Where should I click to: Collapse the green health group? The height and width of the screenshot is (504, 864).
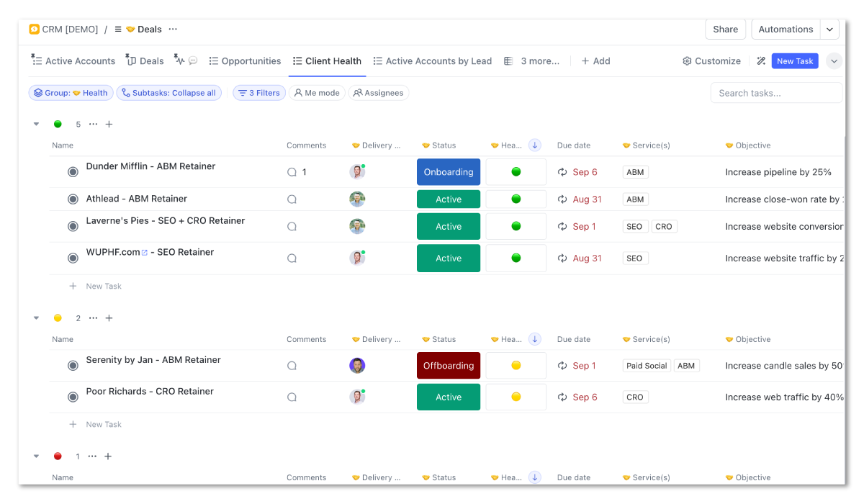pos(36,123)
